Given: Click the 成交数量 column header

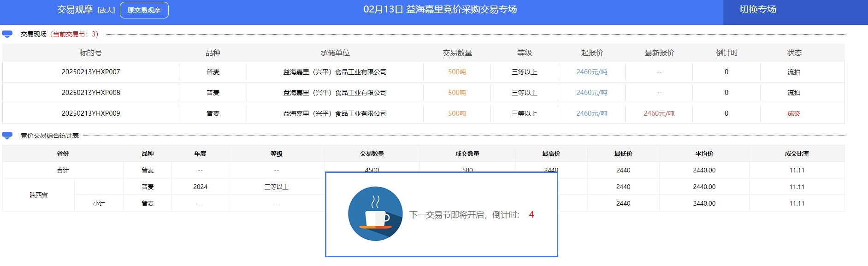Looking at the screenshot, I should 467,154.
